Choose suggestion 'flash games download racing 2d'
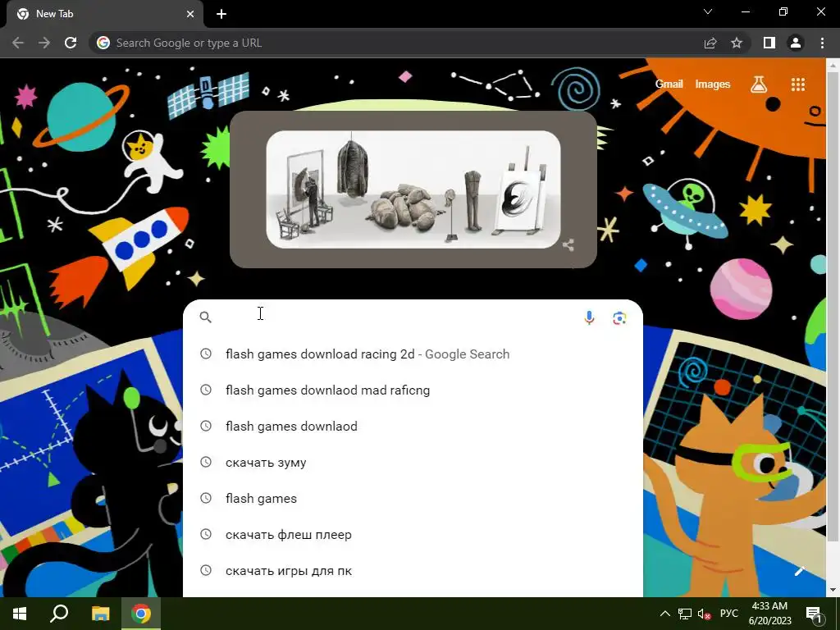Image resolution: width=840 pixels, height=630 pixels. click(x=413, y=354)
